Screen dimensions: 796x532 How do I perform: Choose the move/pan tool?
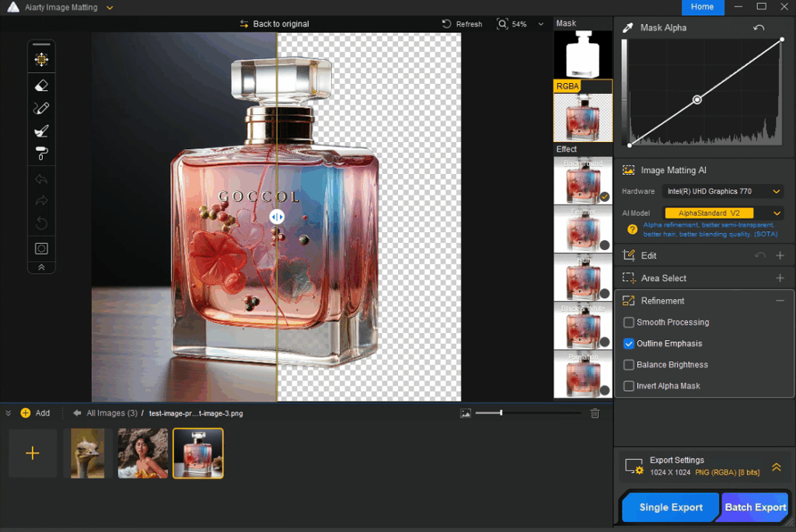coord(42,59)
